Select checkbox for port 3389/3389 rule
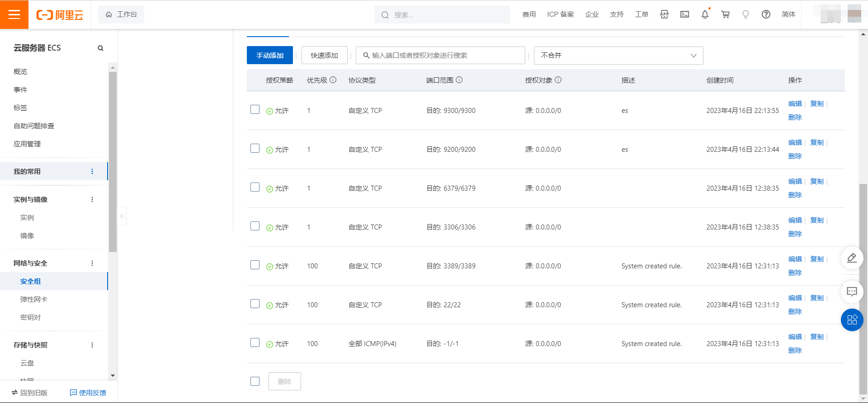Image resolution: width=868 pixels, height=403 pixels. (255, 265)
